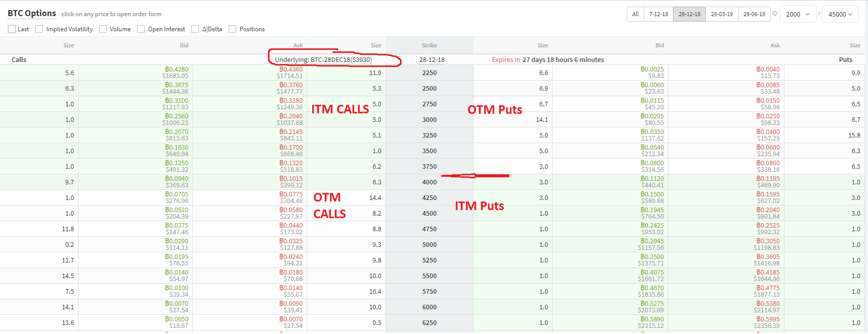This screenshot has height=334, width=868.
Task: Select the 28-12-18 expiry tab
Action: tap(689, 14)
